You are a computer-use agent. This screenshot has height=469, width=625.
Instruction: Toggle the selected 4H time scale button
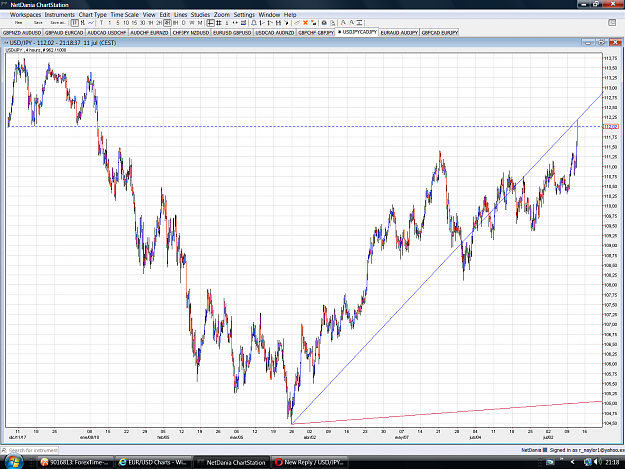(167, 23)
